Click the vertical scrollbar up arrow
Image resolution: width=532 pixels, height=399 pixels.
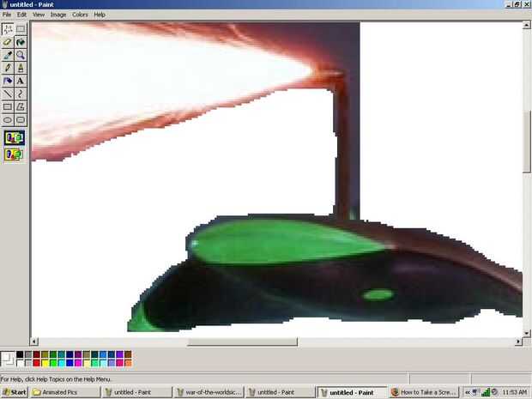(526, 25)
